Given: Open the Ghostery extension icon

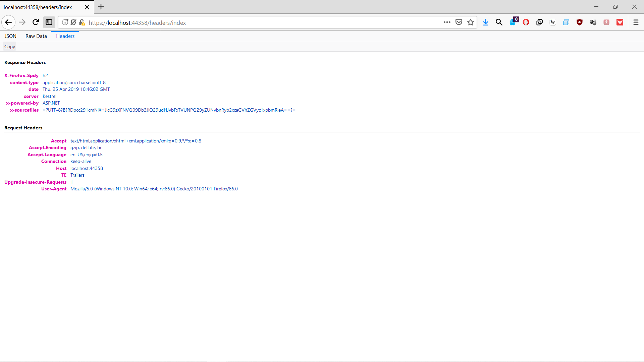Looking at the screenshot, I should click(x=513, y=22).
